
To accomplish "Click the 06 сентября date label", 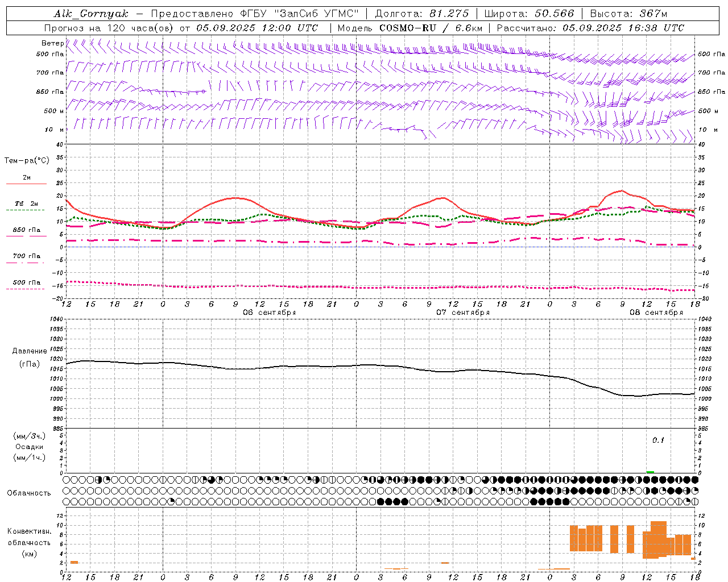I will pos(270,313).
